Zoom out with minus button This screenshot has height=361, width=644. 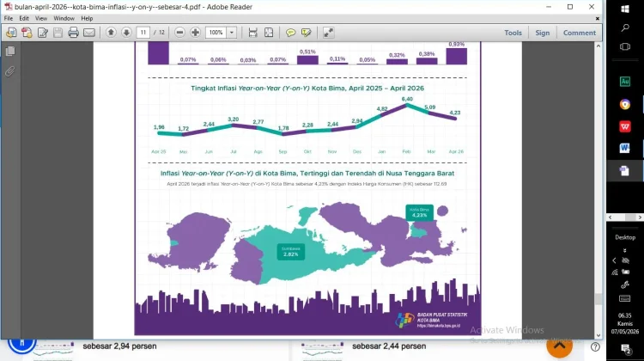pyautogui.click(x=179, y=33)
